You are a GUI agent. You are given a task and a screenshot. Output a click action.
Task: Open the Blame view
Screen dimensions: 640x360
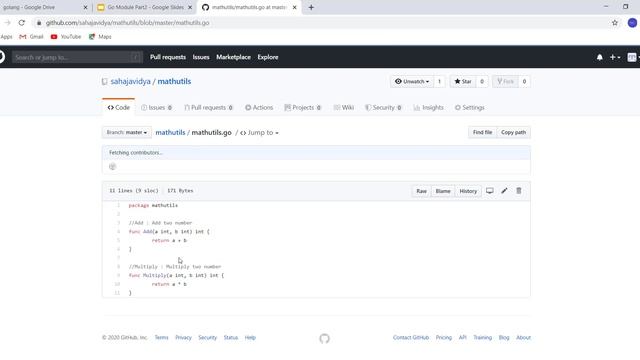[x=443, y=191]
